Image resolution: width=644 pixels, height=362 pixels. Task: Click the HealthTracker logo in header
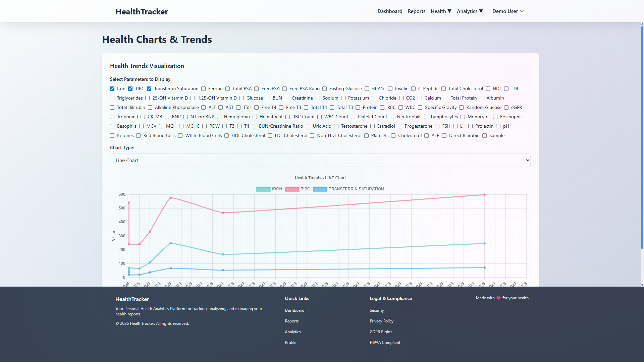(142, 11)
